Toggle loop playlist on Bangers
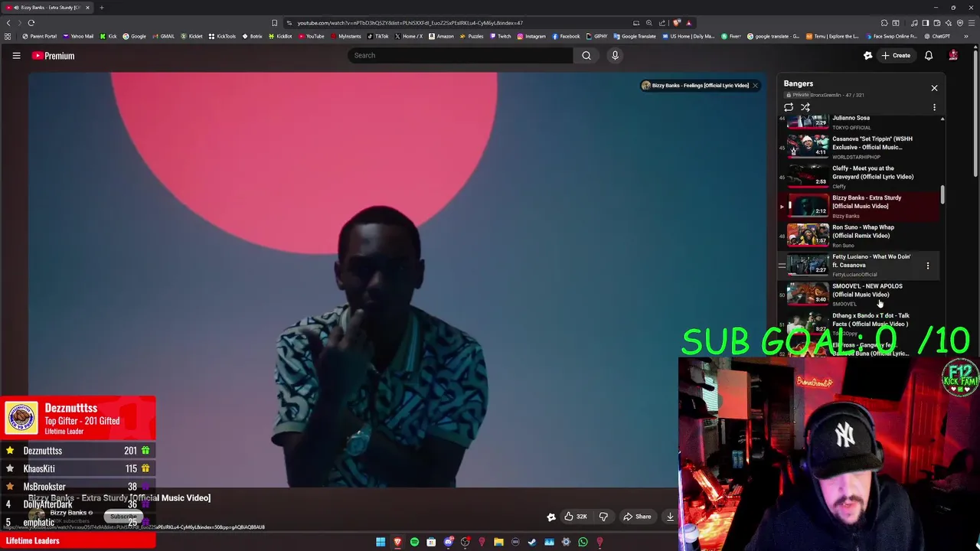 (789, 107)
